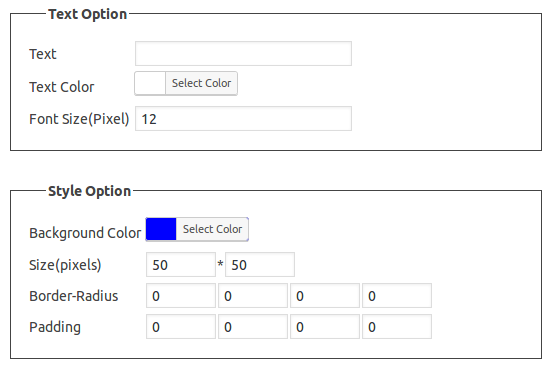
Task: Click the white Text Color swatch
Action: 150,83
